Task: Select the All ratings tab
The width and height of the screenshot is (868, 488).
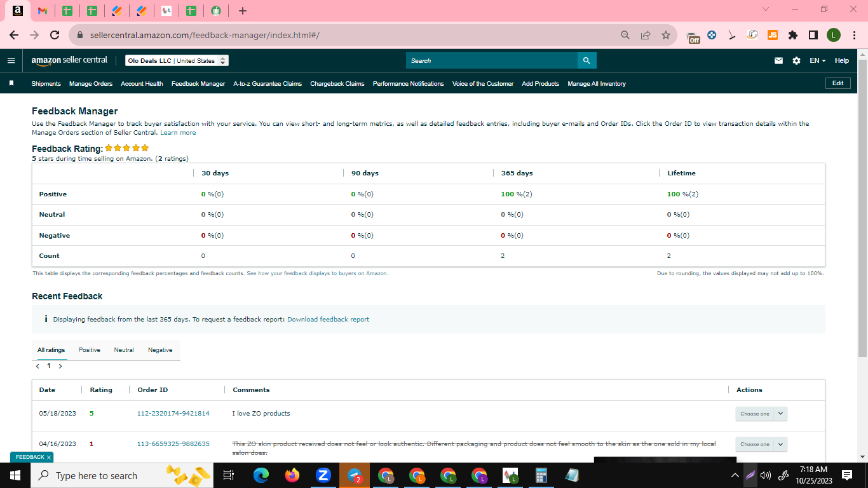Action: 51,350
